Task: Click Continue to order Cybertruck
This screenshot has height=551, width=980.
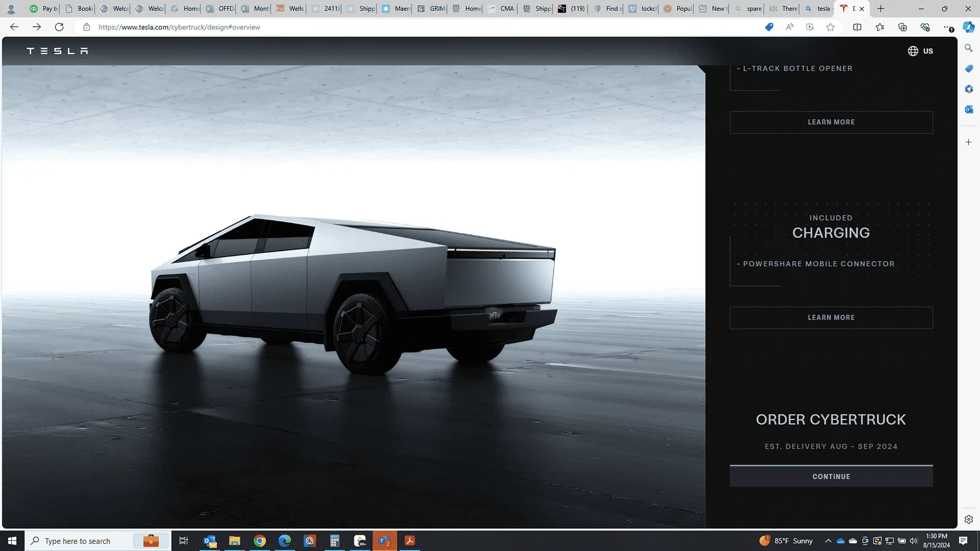Action: [831, 476]
